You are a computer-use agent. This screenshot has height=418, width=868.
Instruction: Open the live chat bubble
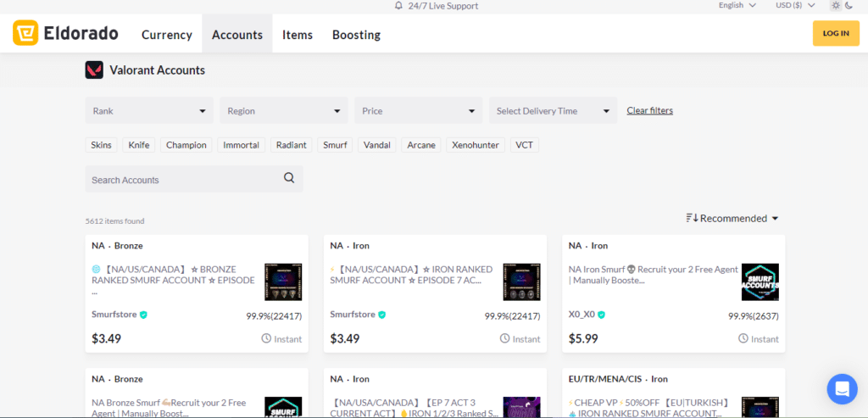point(842,389)
